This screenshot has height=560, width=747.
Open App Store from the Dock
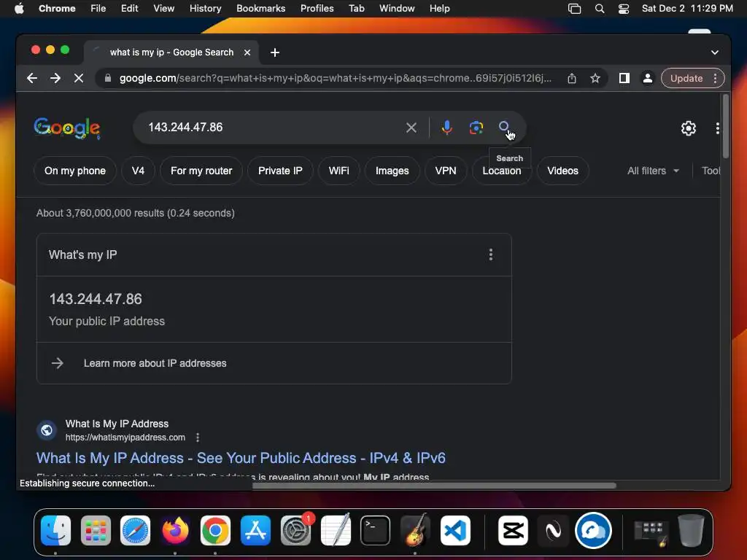tap(255, 531)
